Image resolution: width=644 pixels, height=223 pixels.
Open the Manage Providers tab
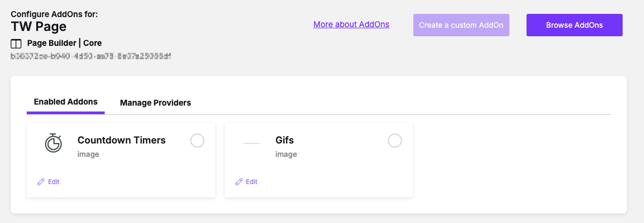(x=155, y=102)
